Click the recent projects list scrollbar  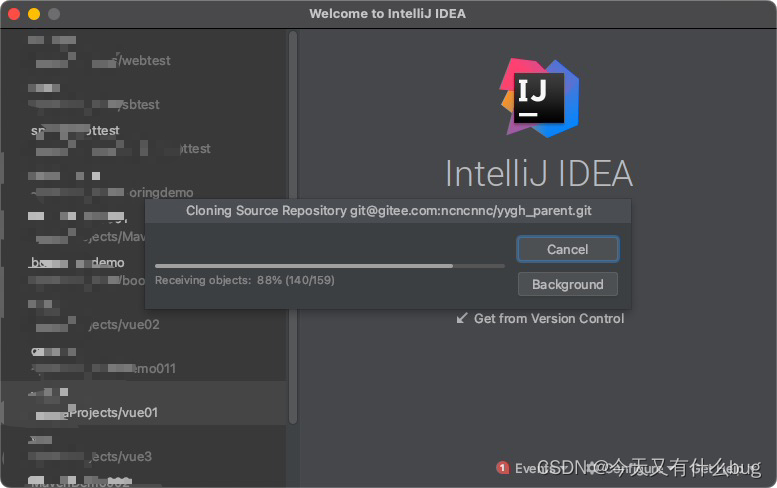293,228
